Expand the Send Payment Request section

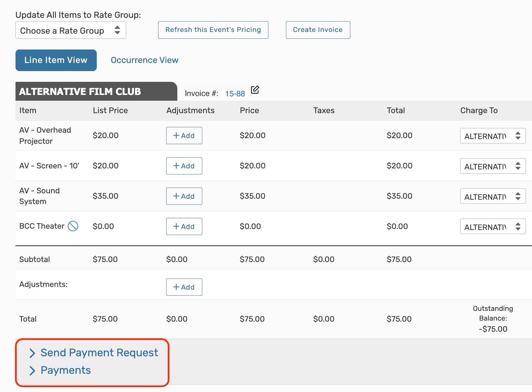(99, 353)
